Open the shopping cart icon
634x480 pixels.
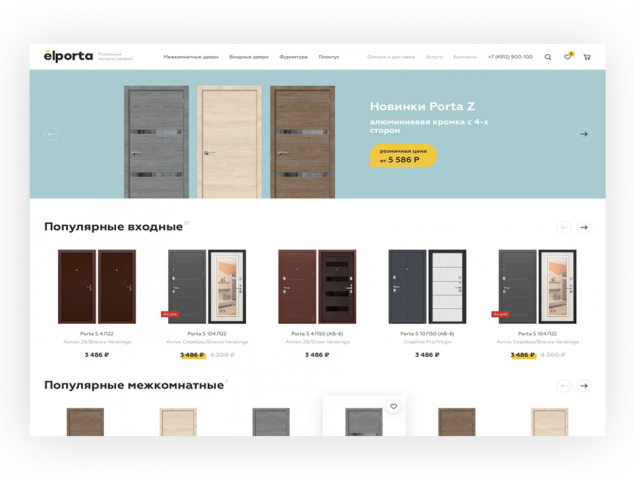pyautogui.click(x=587, y=57)
